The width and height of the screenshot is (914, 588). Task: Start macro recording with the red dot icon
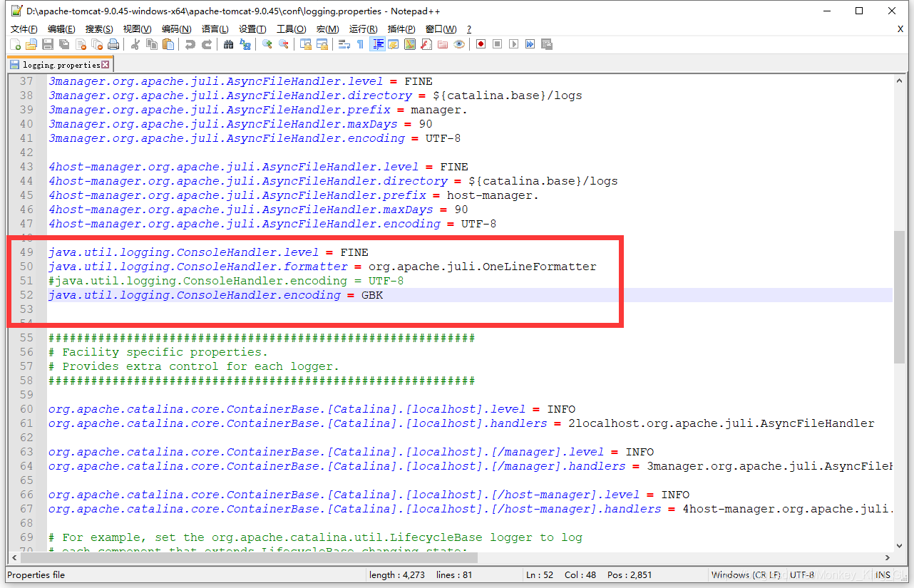[x=481, y=44]
